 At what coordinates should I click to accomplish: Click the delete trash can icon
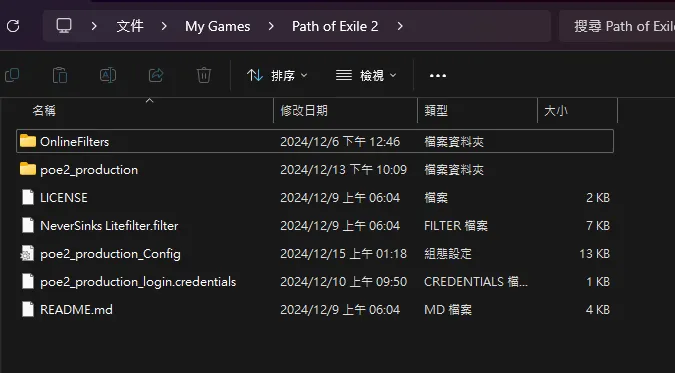click(x=204, y=75)
